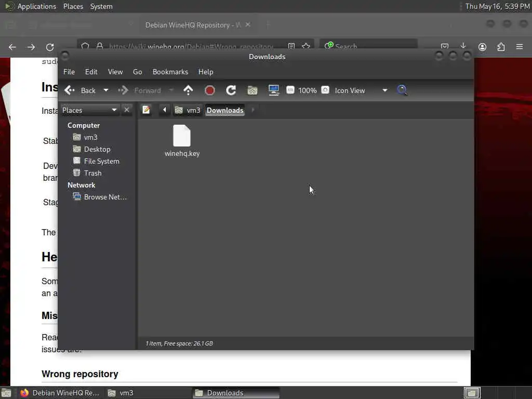This screenshot has width=532, height=399.
Task: Select the Downloads path bar button
Action: tap(225, 110)
